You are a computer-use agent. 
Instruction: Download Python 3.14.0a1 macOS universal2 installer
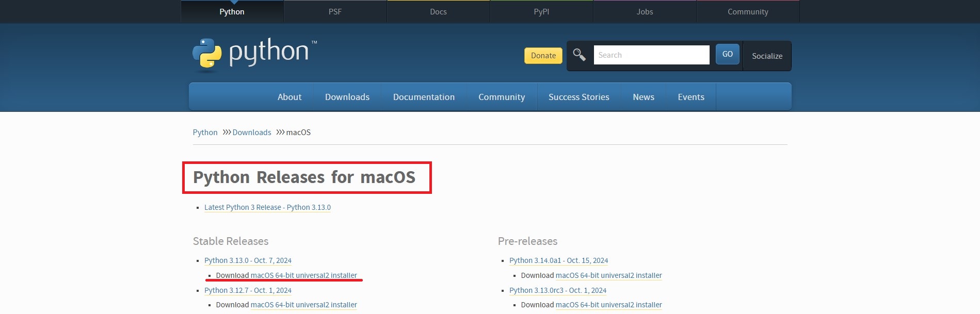tap(608, 275)
